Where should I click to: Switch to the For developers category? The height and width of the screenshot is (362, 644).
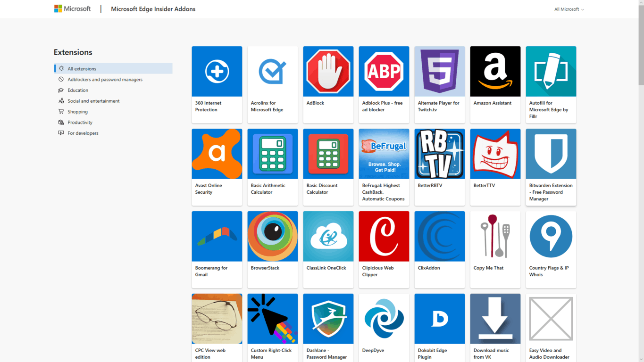83,133
